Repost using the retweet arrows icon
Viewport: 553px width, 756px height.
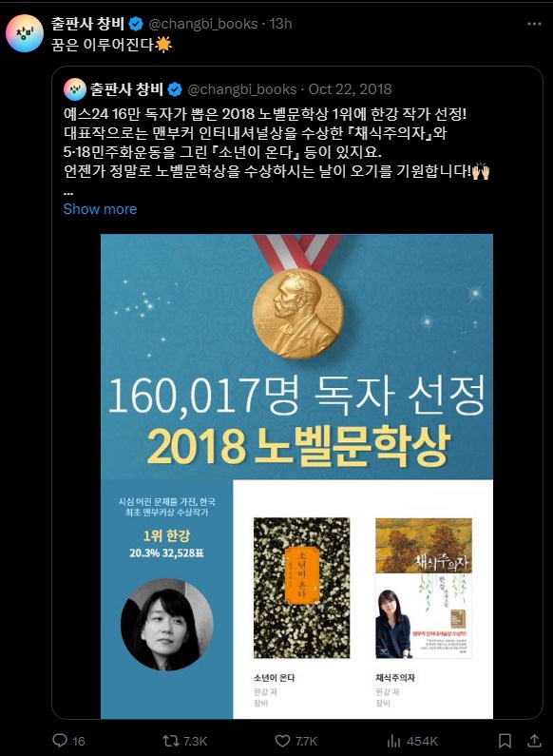pyautogui.click(x=170, y=740)
